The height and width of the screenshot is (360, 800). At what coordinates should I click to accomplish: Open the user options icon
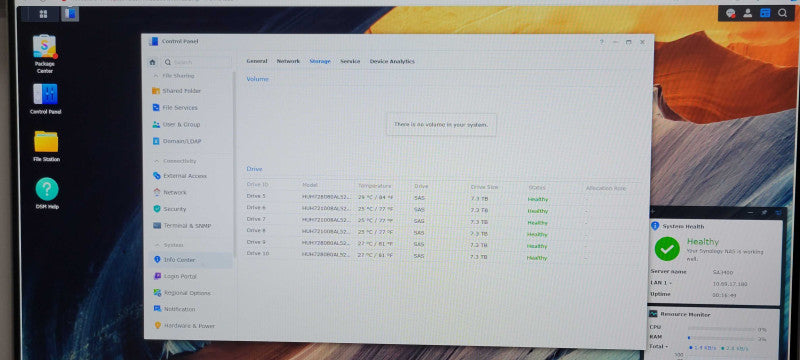[x=747, y=13]
